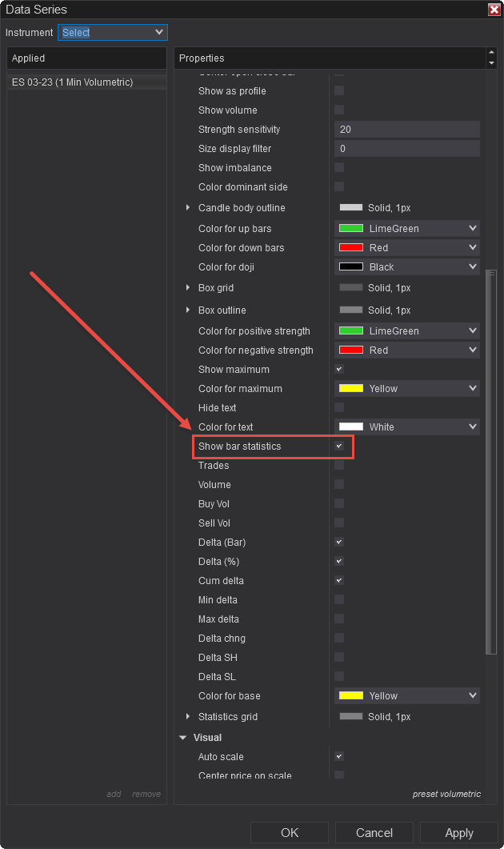
Task: Select ES 03-23 applied data series
Action: pos(73,82)
